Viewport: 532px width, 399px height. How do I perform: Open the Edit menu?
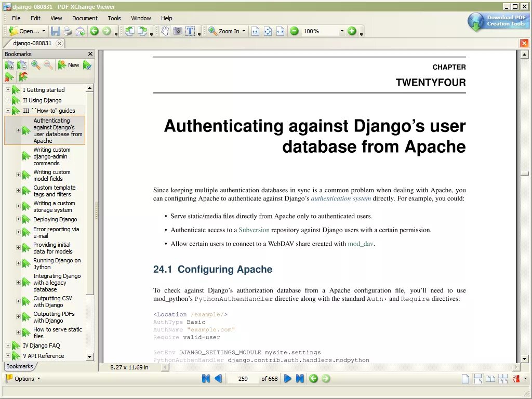pos(35,18)
